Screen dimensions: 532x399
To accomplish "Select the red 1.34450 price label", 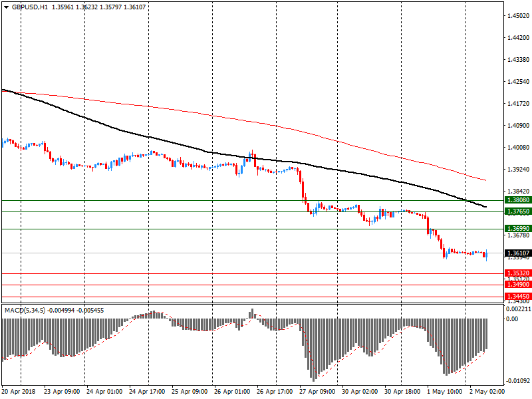I will 517,297.
